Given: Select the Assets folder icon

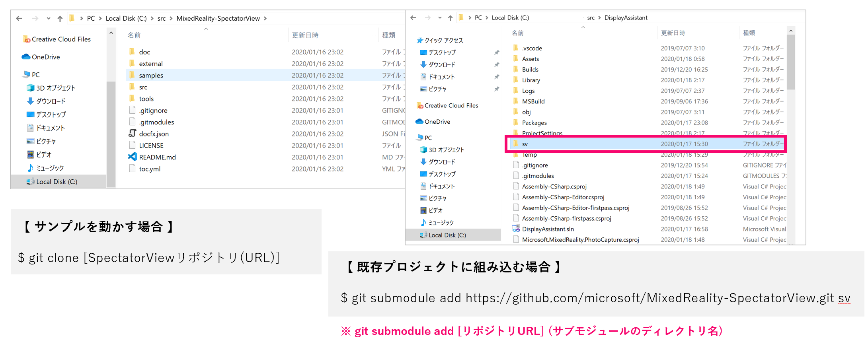Looking at the screenshot, I should [x=516, y=58].
